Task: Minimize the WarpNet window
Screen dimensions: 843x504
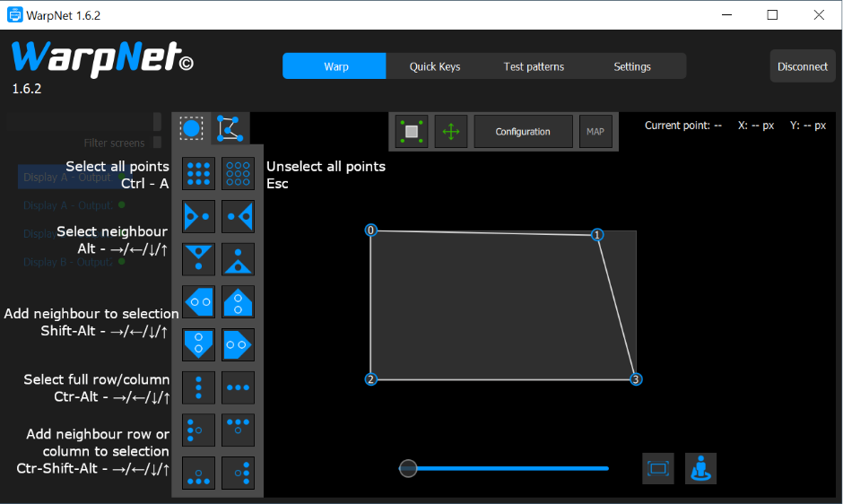Action: pos(727,14)
